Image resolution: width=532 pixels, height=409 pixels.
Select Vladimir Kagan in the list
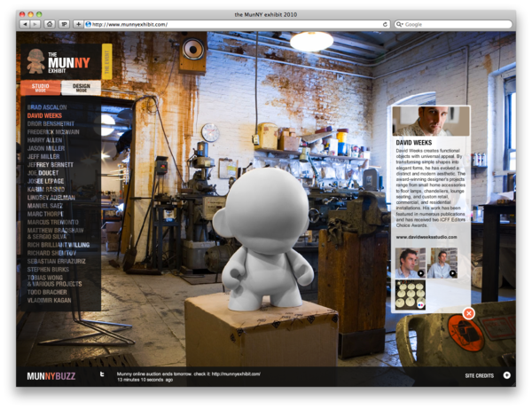[x=49, y=300]
